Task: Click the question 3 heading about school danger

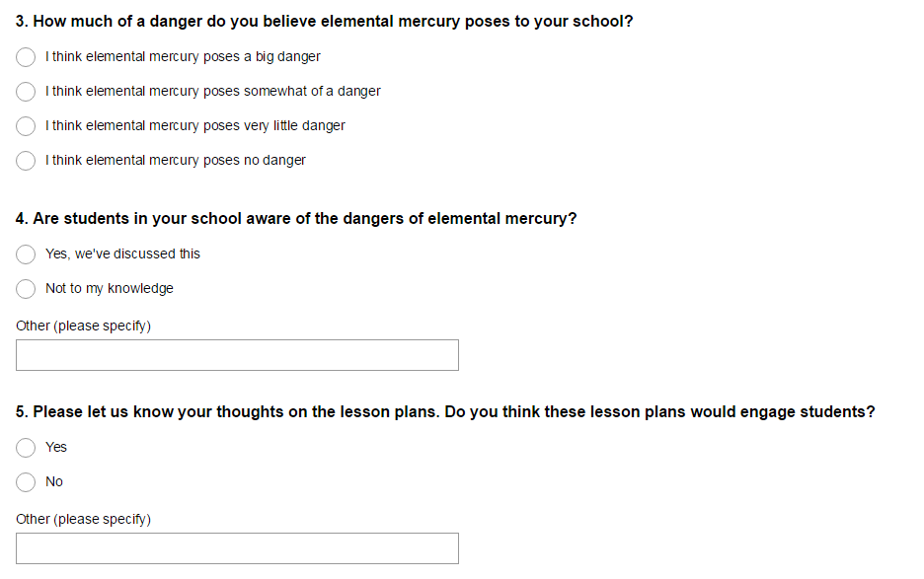Action: [x=324, y=21]
